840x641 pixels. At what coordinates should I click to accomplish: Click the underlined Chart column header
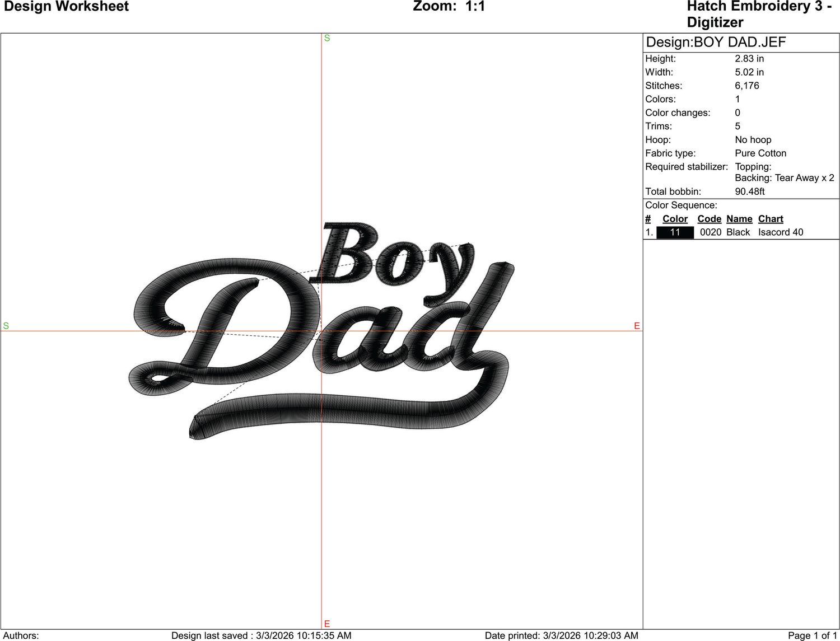771,219
